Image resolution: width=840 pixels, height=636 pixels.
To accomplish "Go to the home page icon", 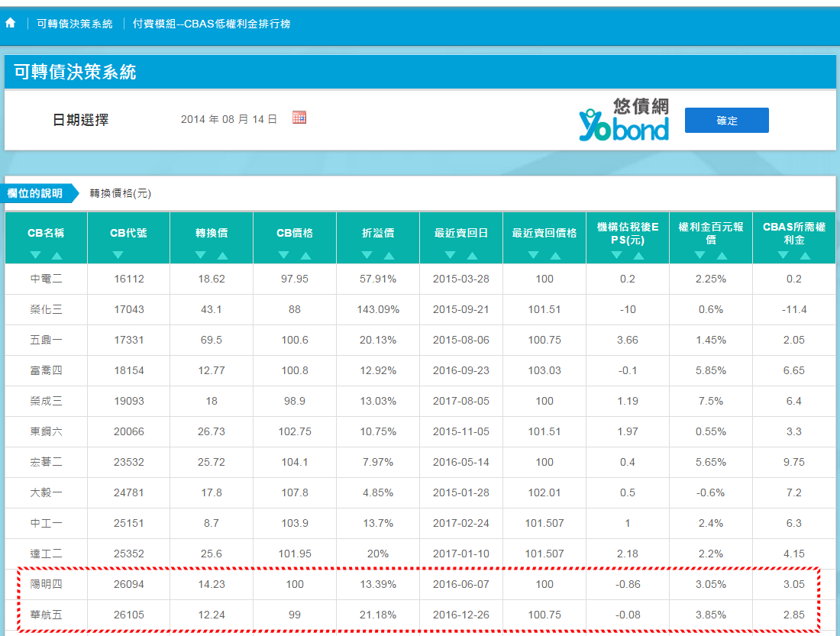I will (10, 23).
